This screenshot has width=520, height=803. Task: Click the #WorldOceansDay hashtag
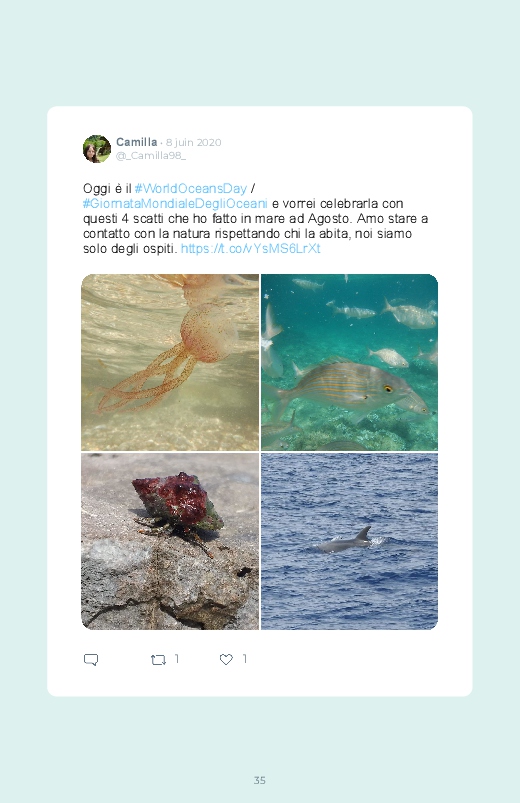click(x=191, y=188)
